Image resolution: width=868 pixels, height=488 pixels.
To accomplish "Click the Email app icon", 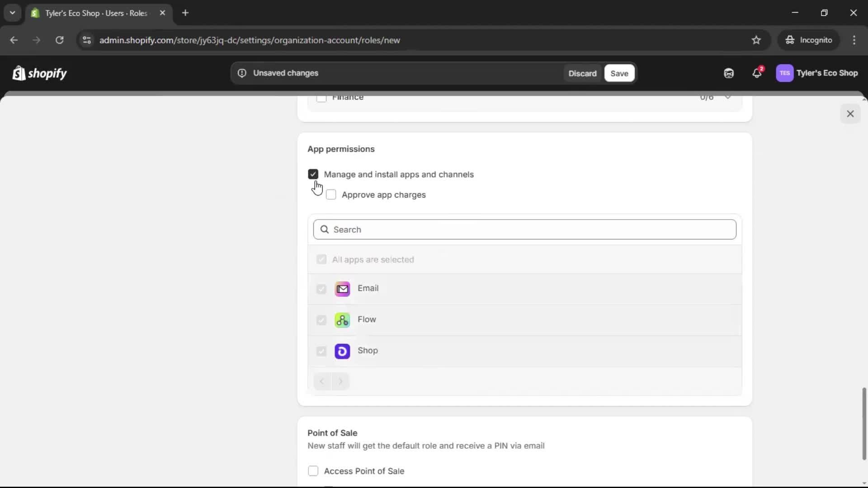I will pyautogui.click(x=342, y=289).
